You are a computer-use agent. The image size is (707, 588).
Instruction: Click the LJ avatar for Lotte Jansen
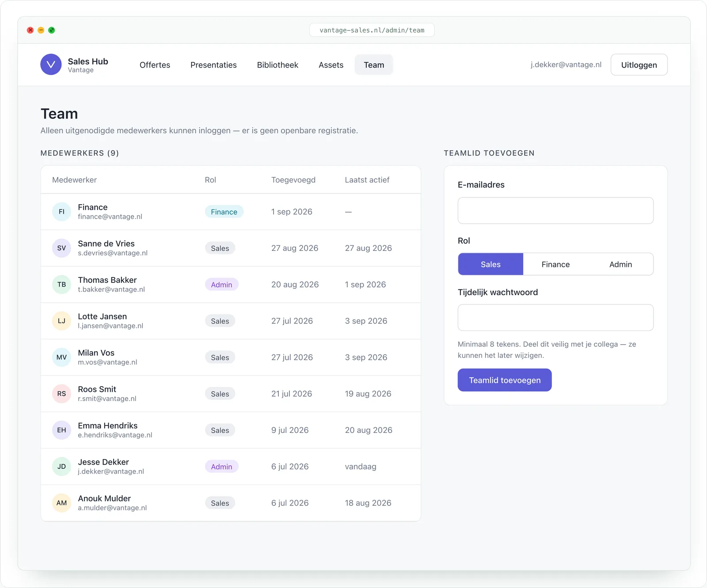(x=61, y=321)
